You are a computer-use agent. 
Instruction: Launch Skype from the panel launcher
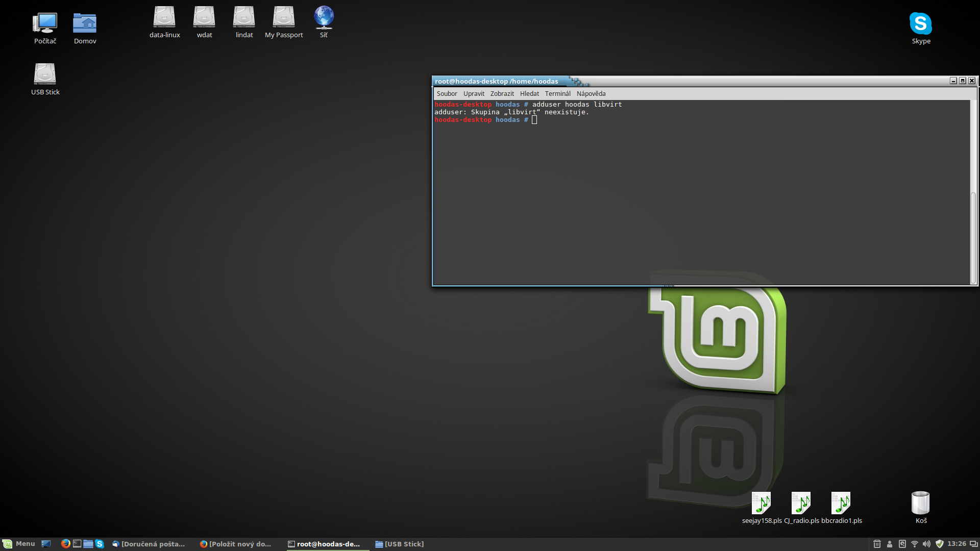pyautogui.click(x=100, y=544)
